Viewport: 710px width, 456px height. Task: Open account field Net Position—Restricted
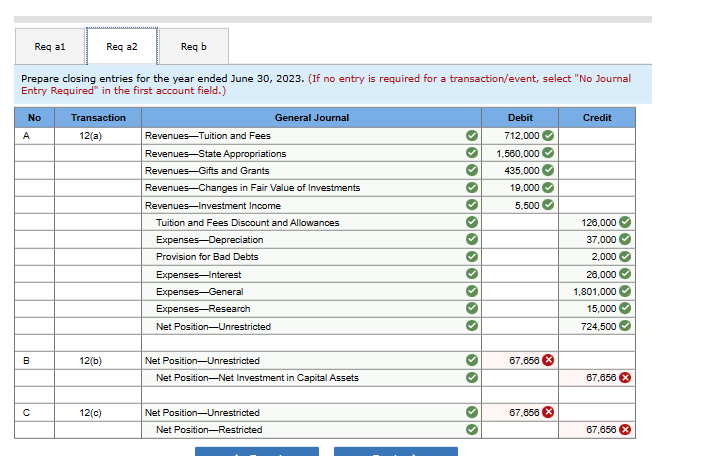311,429
